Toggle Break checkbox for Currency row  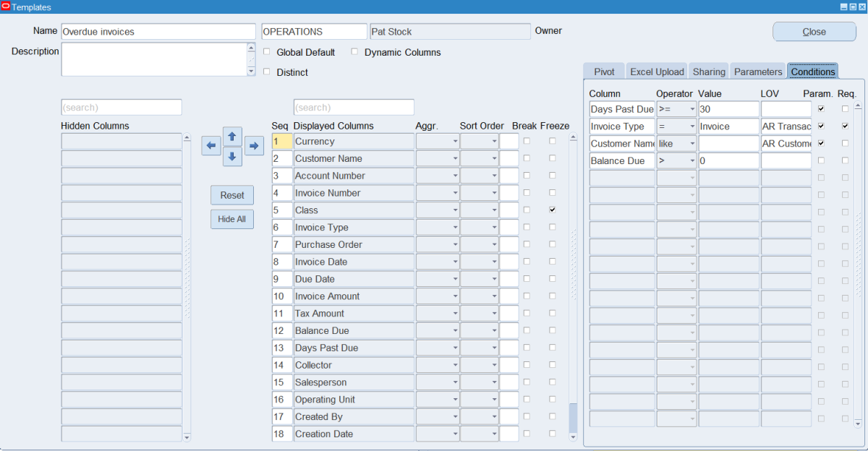(x=527, y=141)
